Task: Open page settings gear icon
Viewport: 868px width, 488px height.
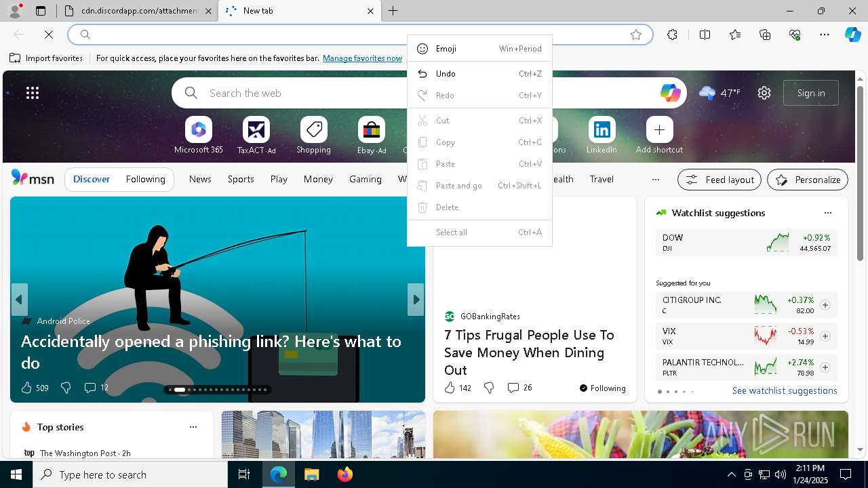Action: [x=764, y=93]
